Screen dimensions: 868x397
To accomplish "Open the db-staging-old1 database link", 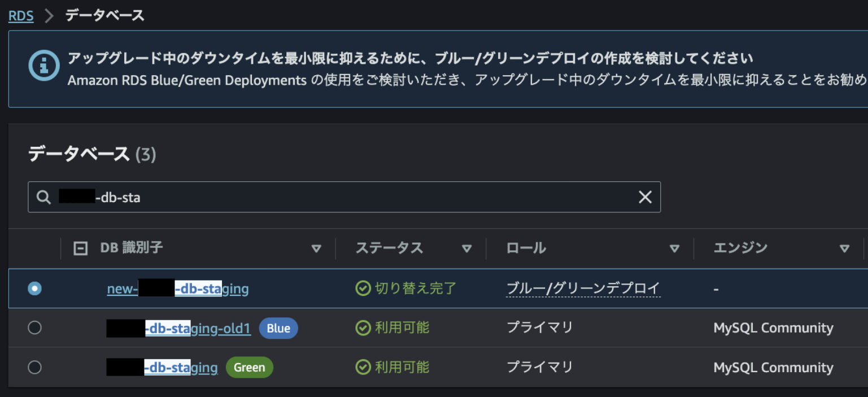I will tap(198, 329).
